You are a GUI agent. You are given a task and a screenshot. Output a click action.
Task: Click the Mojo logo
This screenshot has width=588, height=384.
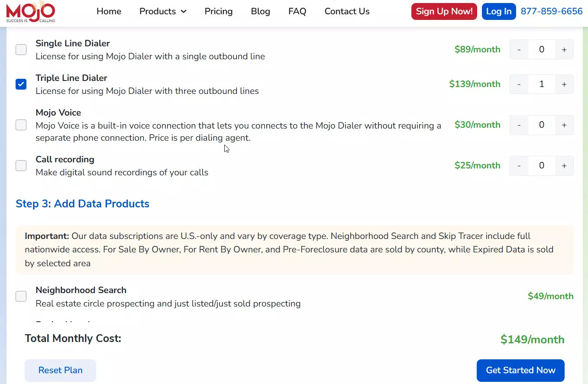(x=31, y=12)
